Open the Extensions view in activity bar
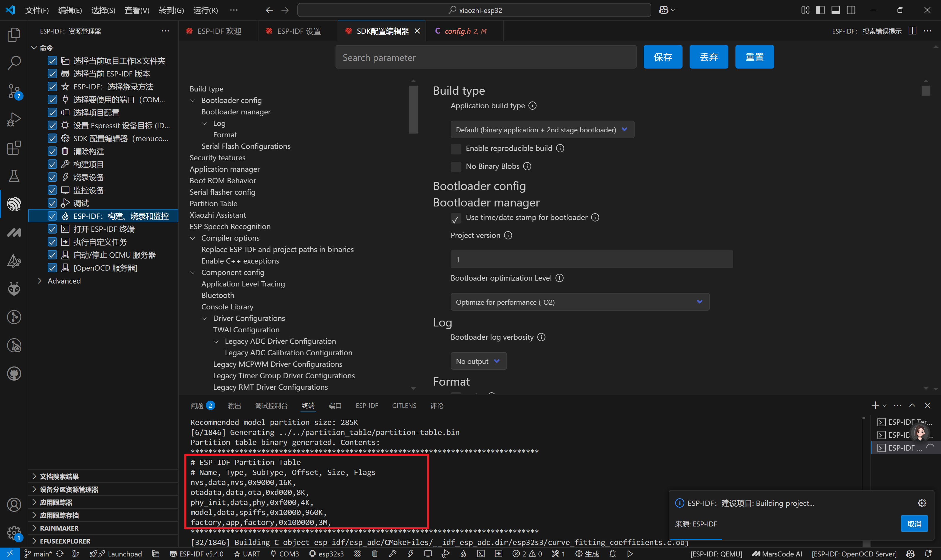941x560 pixels. point(14,148)
